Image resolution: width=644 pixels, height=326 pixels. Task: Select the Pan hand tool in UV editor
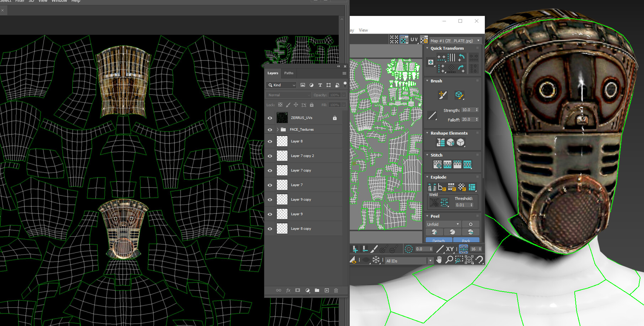pyautogui.click(x=439, y=260)
